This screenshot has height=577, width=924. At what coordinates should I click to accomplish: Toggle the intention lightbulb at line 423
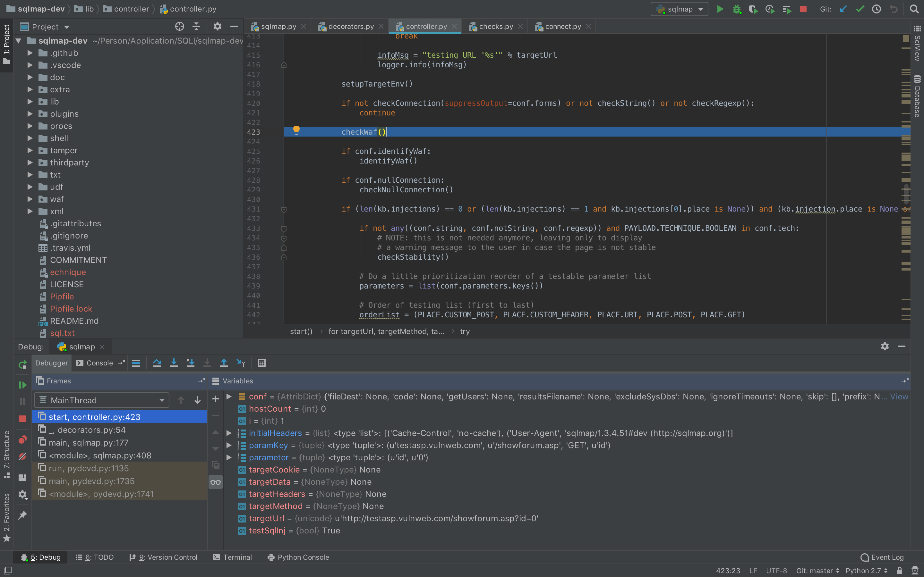[x=296, y=130]
